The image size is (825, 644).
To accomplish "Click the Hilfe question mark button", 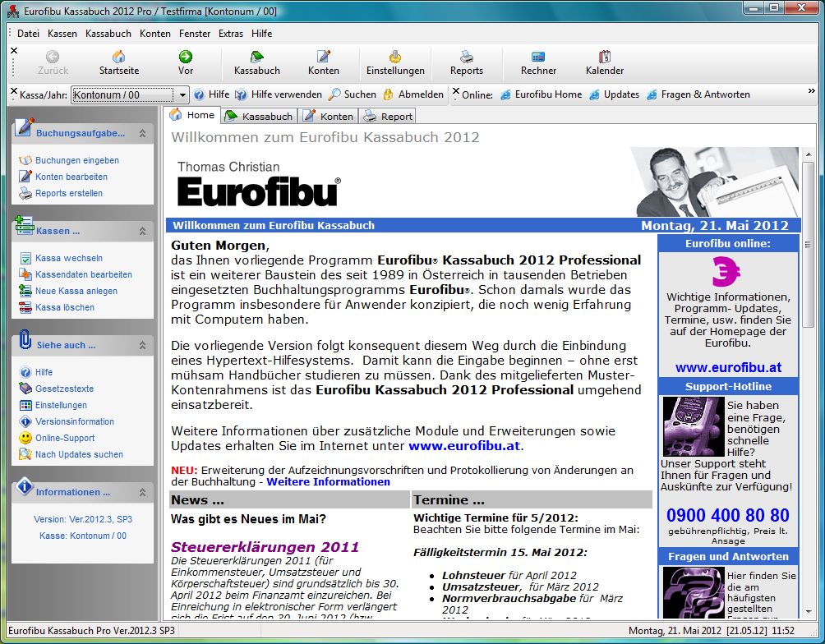I will point(211,94).
